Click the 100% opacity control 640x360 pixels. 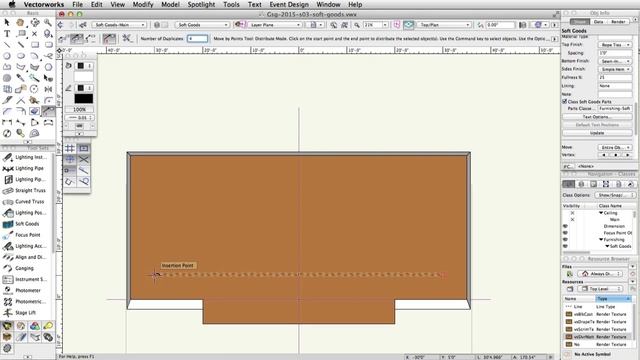coord(79,109)
